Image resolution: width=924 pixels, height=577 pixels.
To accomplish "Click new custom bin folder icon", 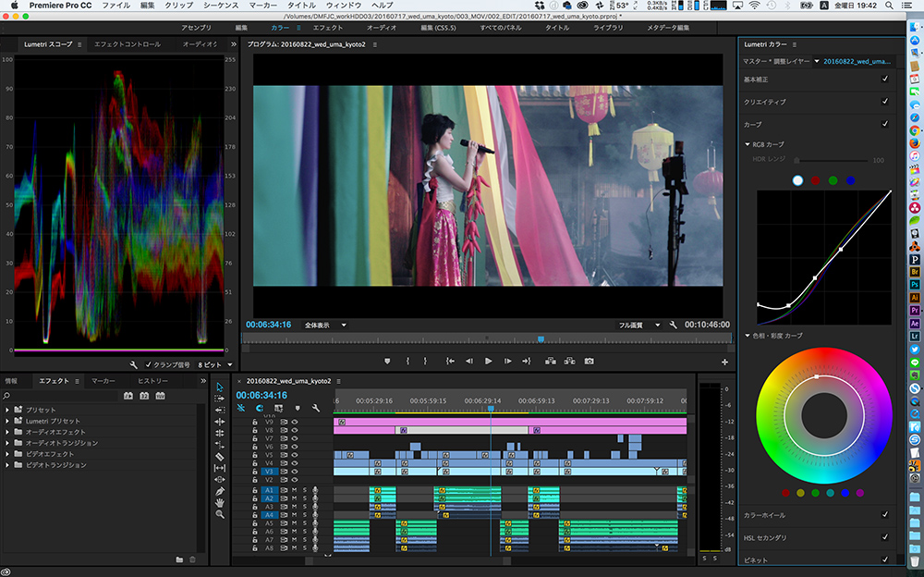I will pos(179,559).
